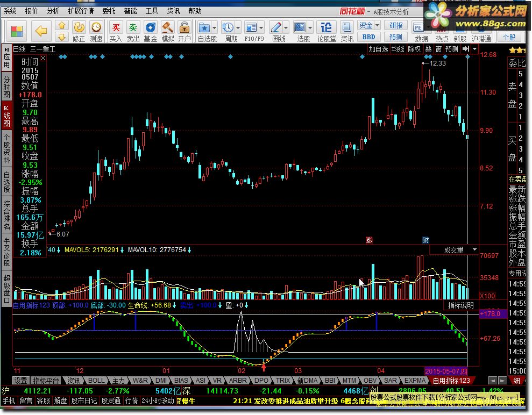The width and height of the screenshot is (532, 415).
Task: Click the next arrow beside 细 button
Action: pos(502,381)
